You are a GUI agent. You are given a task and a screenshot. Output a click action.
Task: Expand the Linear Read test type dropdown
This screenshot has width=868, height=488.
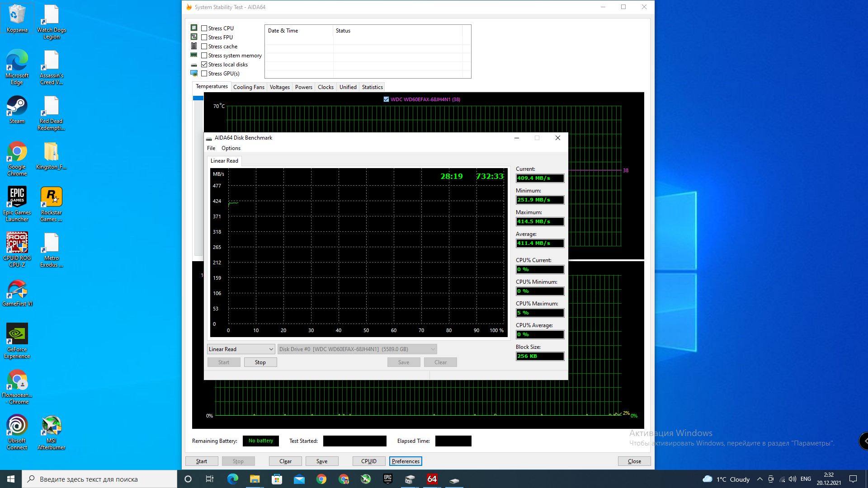click(x=241, y=349)
